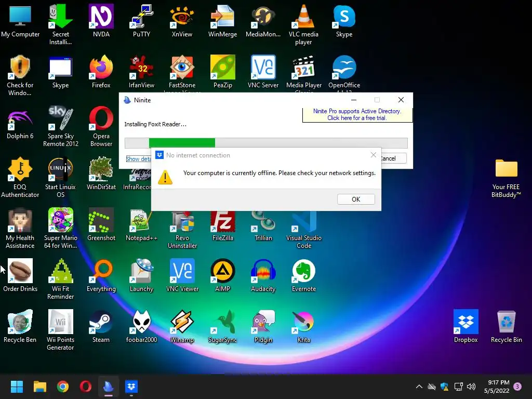Screen dimensions: 532x399
Task: Switch to Ninite taskbar button
Action: pyautogui.click(x=108, y=387)
